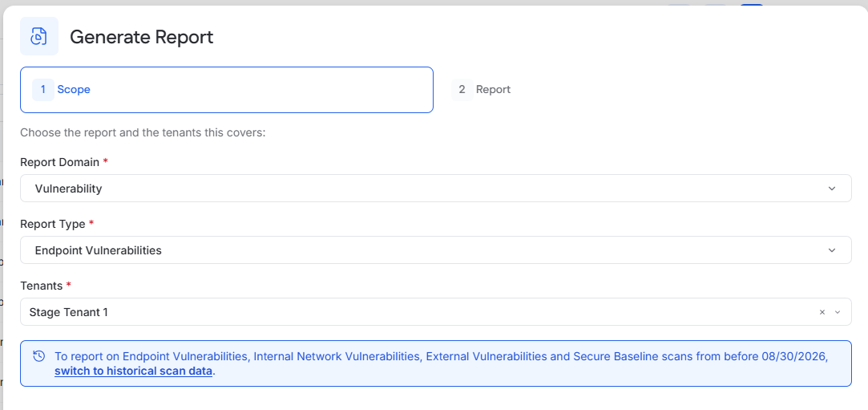Go to the Report step
The image size is (868, 410).
coord(481,90)
